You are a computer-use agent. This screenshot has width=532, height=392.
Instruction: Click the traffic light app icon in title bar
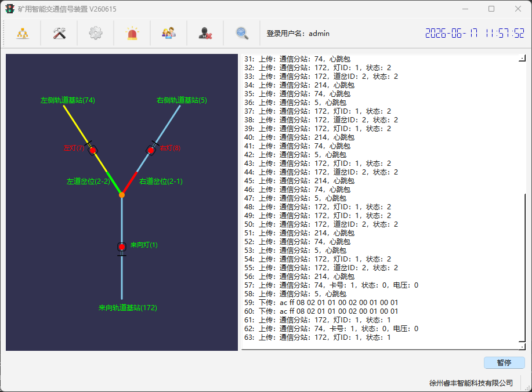(x=10, y=9)
